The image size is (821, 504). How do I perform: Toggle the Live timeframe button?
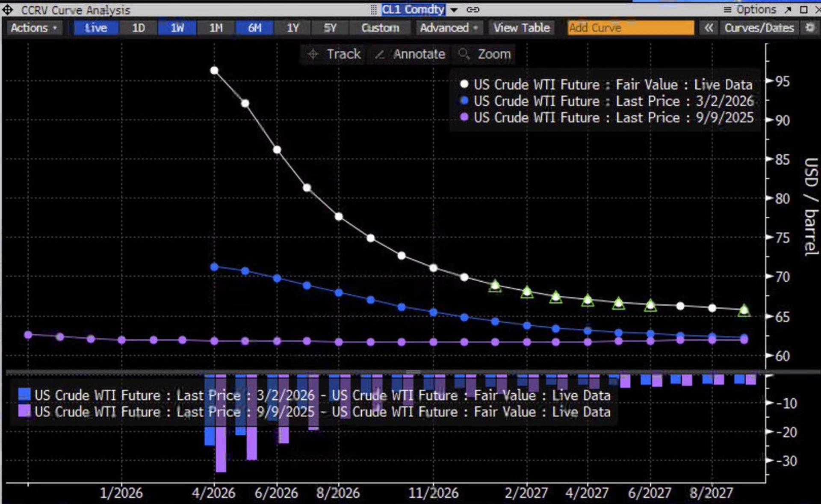point(95,28)
